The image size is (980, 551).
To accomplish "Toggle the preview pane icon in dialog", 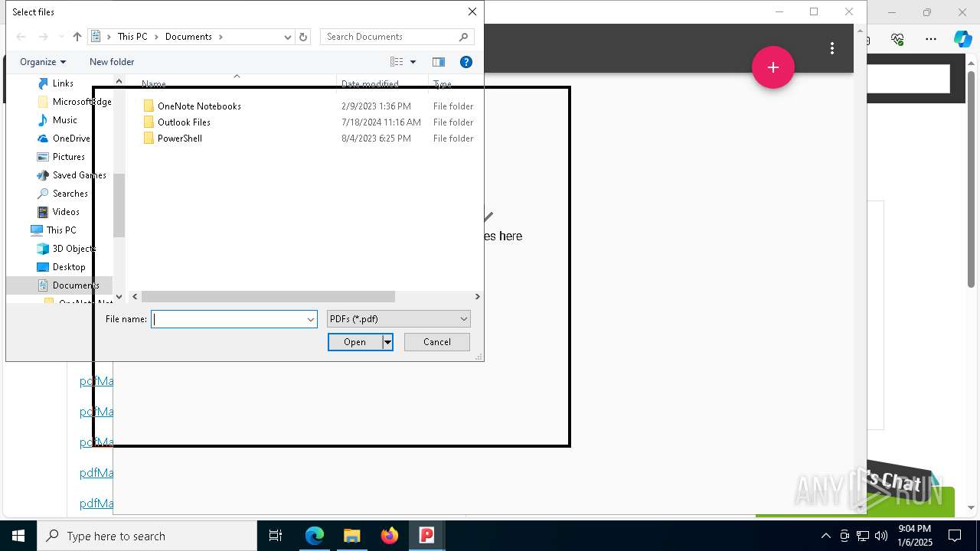I will (x=439, y=62).
